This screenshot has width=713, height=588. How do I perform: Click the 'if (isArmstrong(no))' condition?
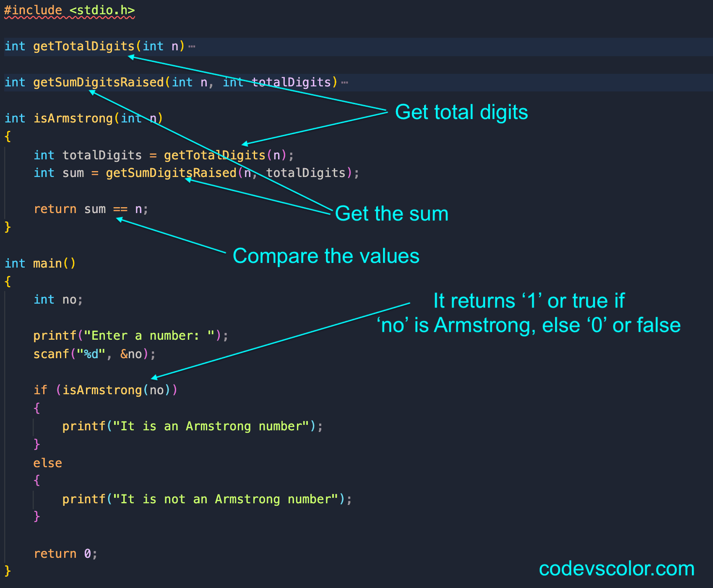[x=106, y=390]
